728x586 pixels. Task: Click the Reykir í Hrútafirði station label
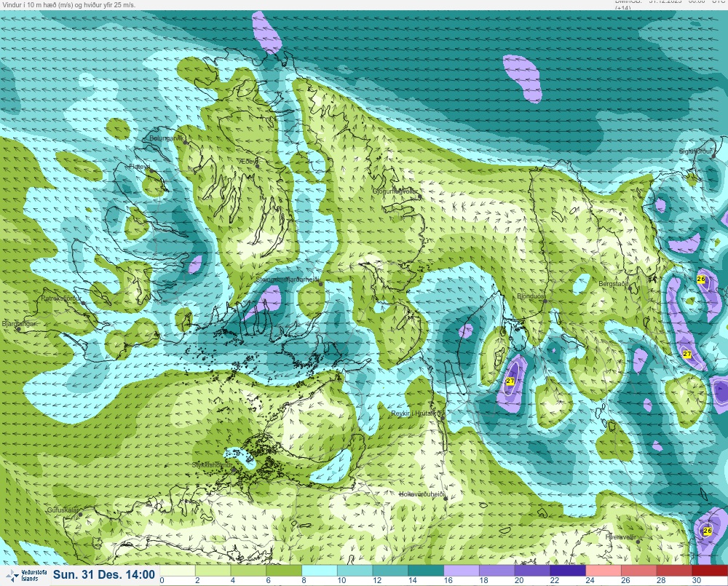pyautogui.click(x=418, y=413)
